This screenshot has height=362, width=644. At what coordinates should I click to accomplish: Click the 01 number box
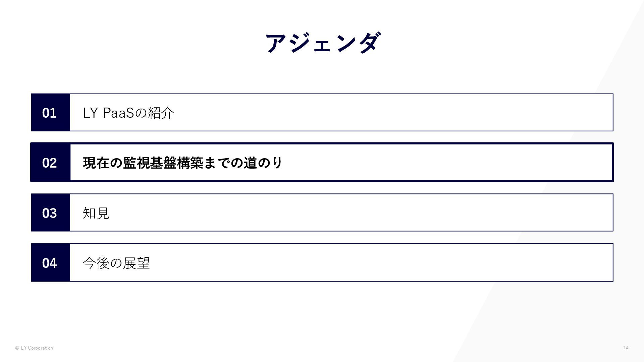[51, 113]
